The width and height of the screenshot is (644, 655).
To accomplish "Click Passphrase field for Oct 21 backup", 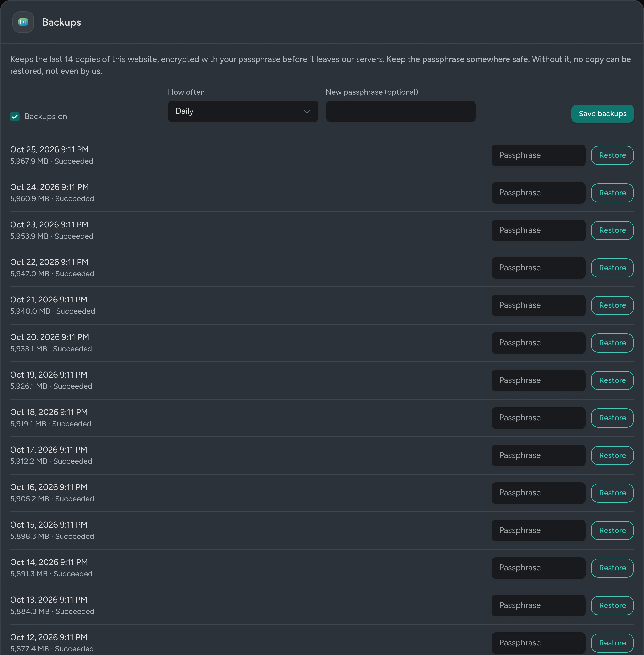I will [x=538, y=305].
